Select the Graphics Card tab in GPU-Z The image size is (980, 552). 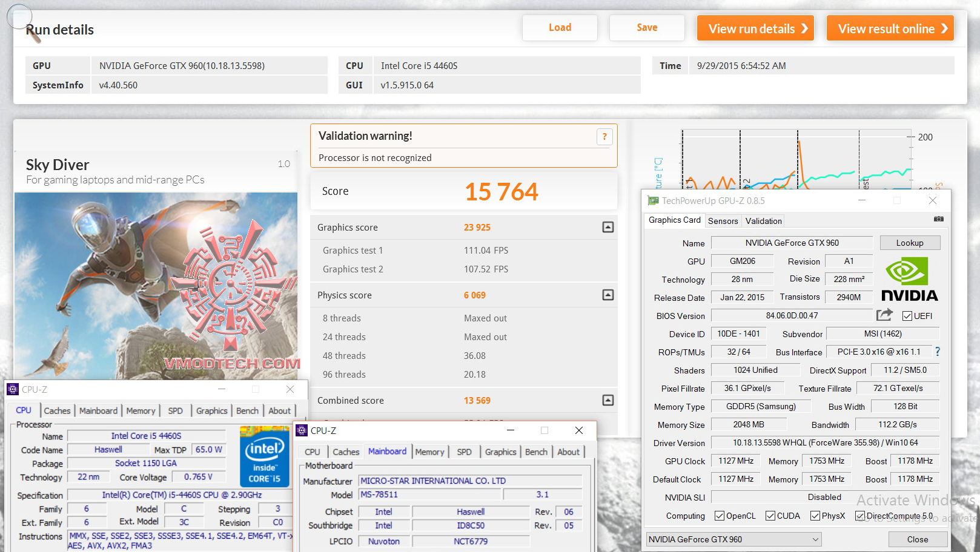(675, 220)
